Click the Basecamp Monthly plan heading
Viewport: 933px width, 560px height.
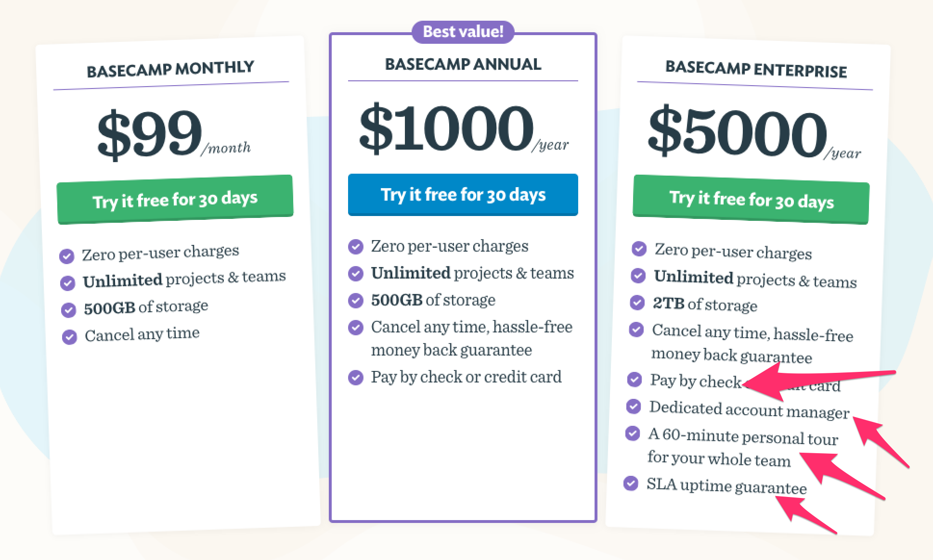(x=170, y=69)
